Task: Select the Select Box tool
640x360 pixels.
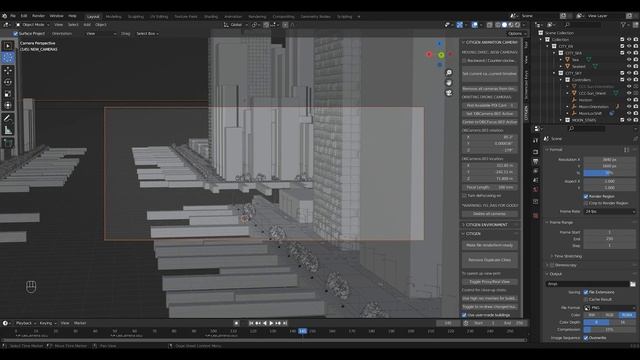Action: (x=8, y=46)
